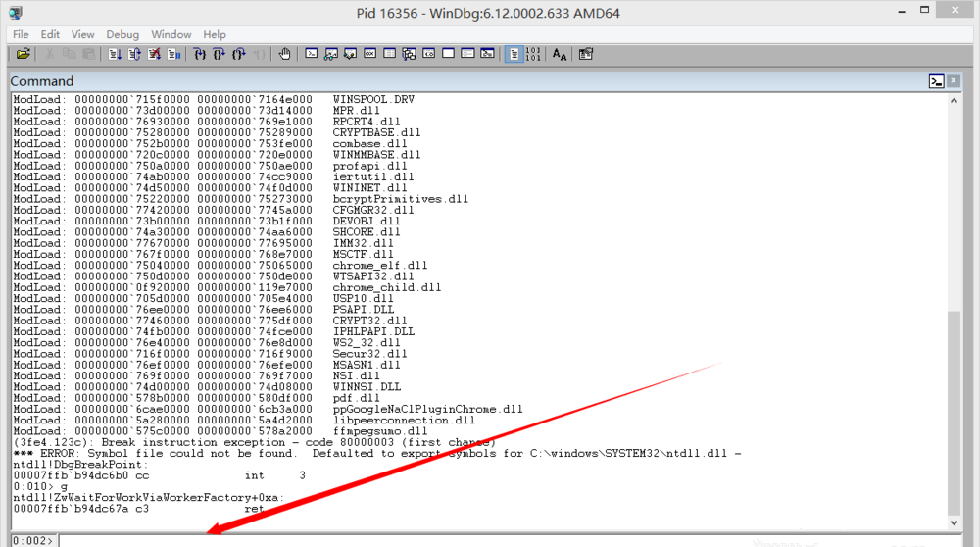
Task: Click the scroll up arrow in Command window
Action: coord(954,101)
